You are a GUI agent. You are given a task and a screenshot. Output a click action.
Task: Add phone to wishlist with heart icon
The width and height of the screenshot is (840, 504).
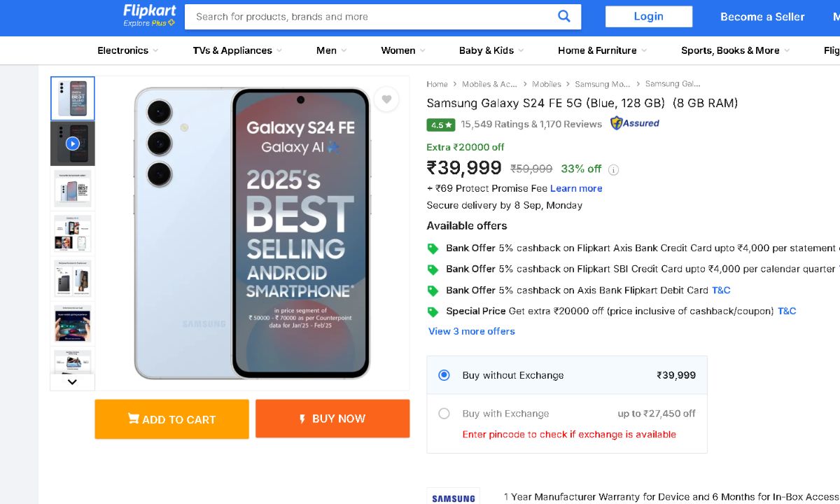click(386, 99)
